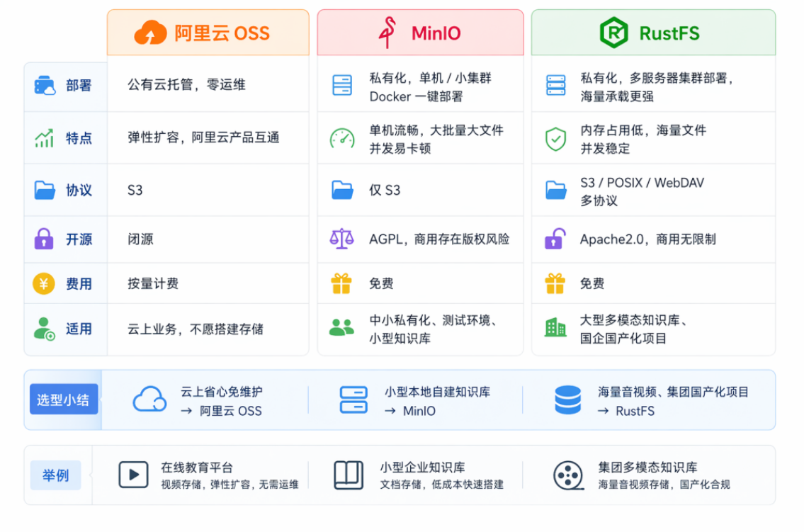Screen dimensions: 804x532
Task: Click the 开源 row label
Action: click(79, 239)
